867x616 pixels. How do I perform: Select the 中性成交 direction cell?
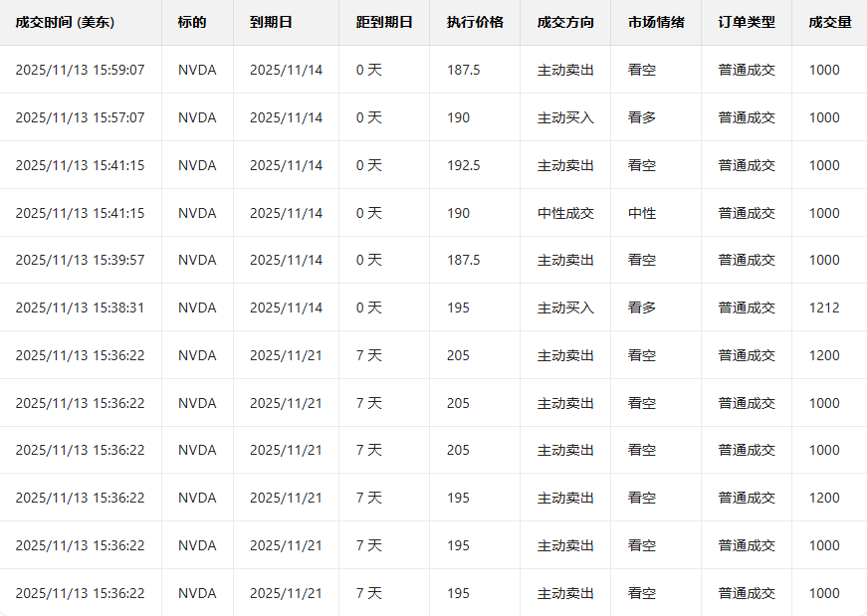click(x=565, y=213)
